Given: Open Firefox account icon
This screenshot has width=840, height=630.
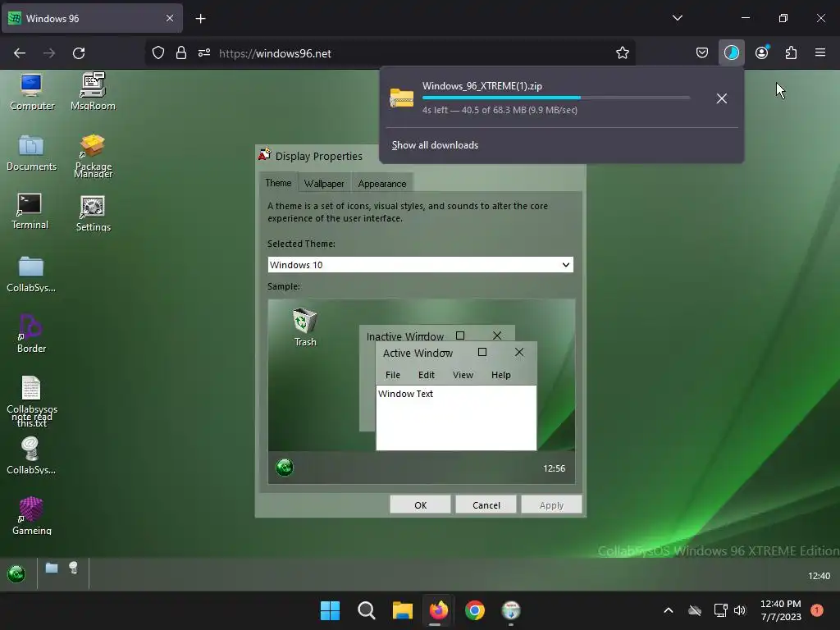Looking at the screenshot, I should pos(761,52).
